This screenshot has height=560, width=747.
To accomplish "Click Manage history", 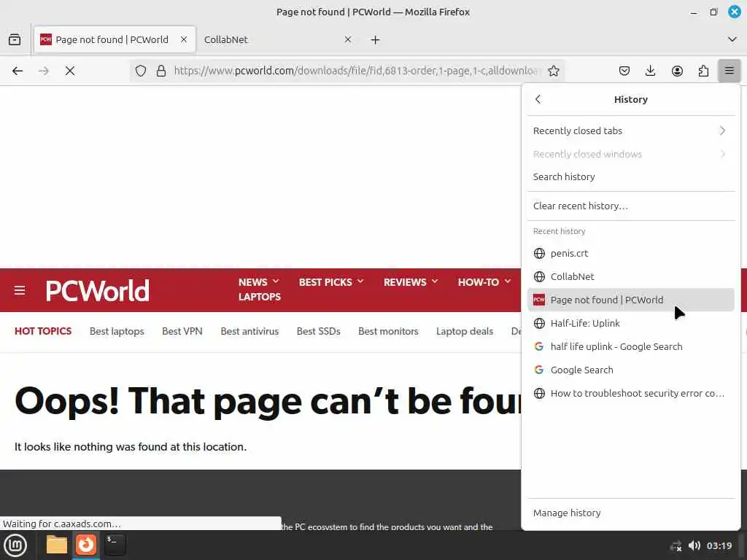I will 631,513.
